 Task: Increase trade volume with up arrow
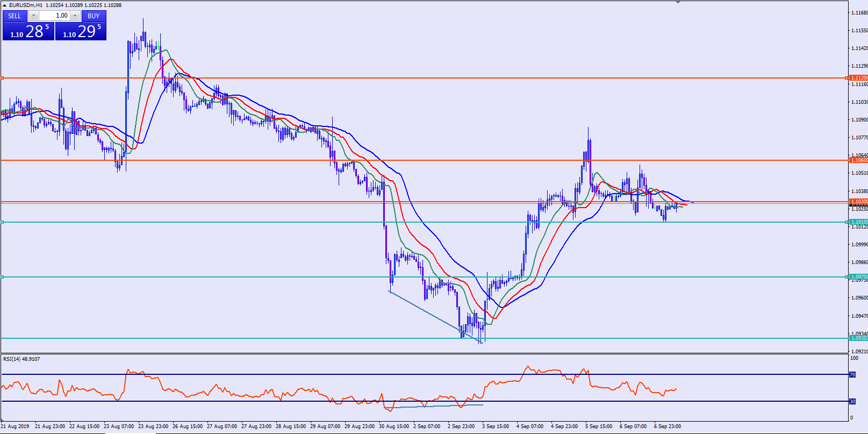75,16
